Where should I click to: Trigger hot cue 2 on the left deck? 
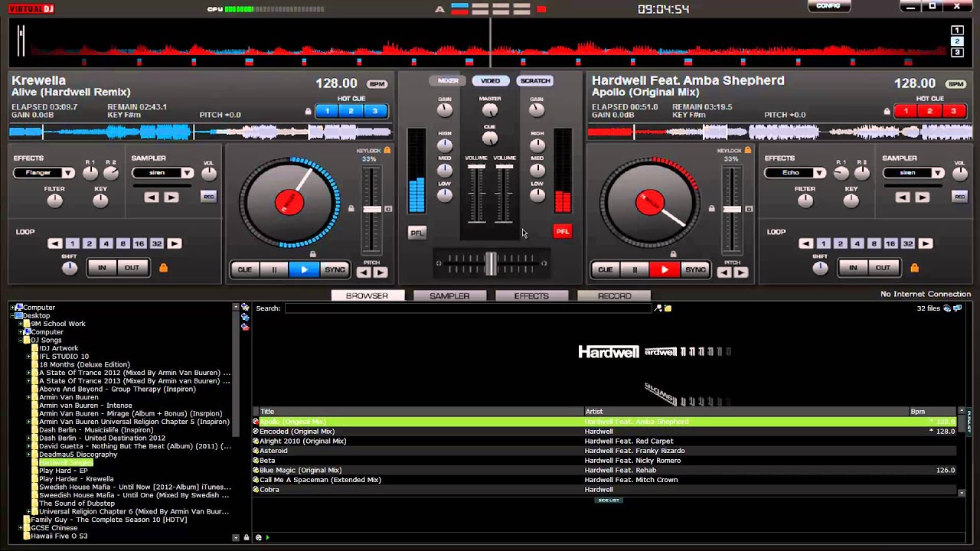[x=351, y=111]
